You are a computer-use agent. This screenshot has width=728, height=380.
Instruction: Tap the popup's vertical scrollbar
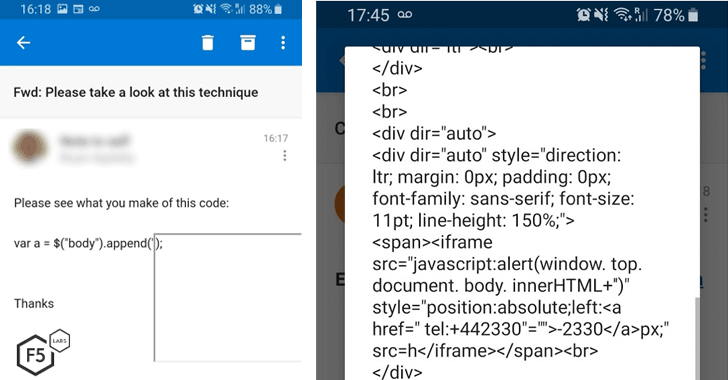697,339
